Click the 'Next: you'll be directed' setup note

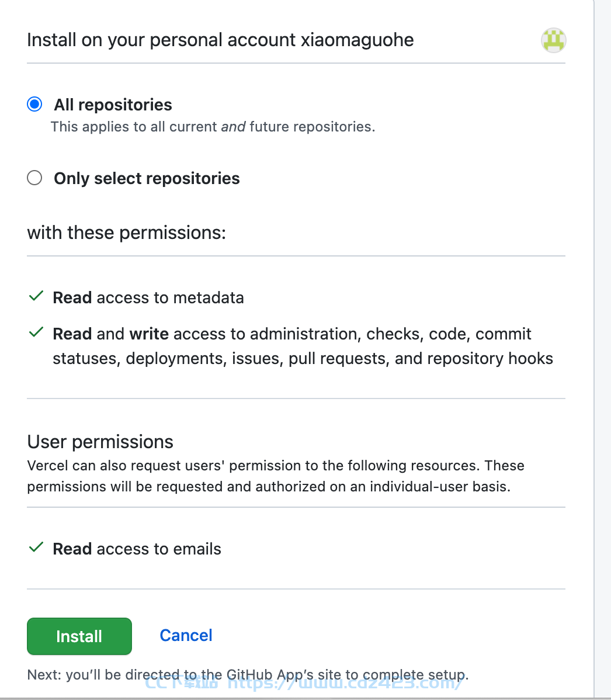pos(248,674)
